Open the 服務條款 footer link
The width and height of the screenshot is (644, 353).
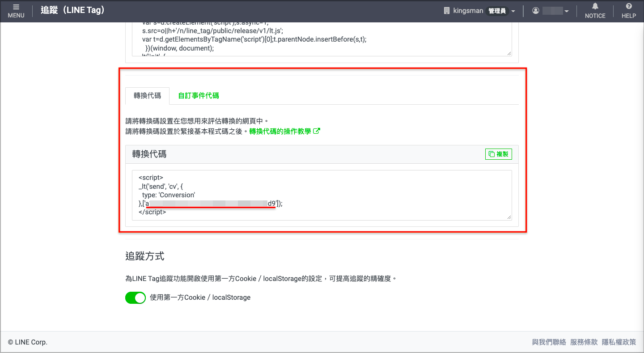click(584, 342)
